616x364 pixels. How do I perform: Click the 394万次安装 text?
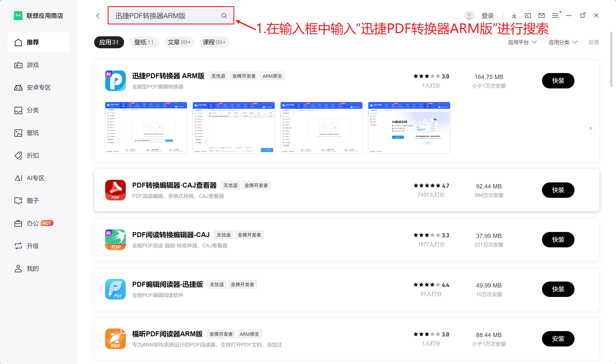tap(489, 195)
